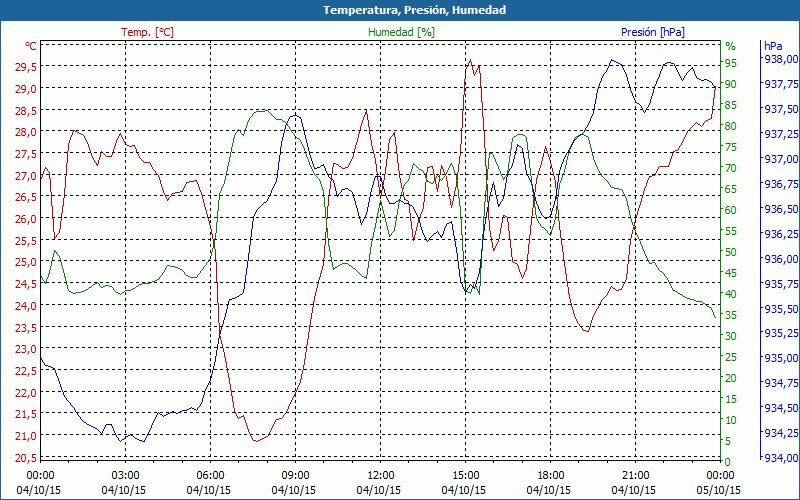The width and height of the screenshot is (800, 500).
Task: Click the '15:00' time axis label
Action: click(x=465, y=475)
